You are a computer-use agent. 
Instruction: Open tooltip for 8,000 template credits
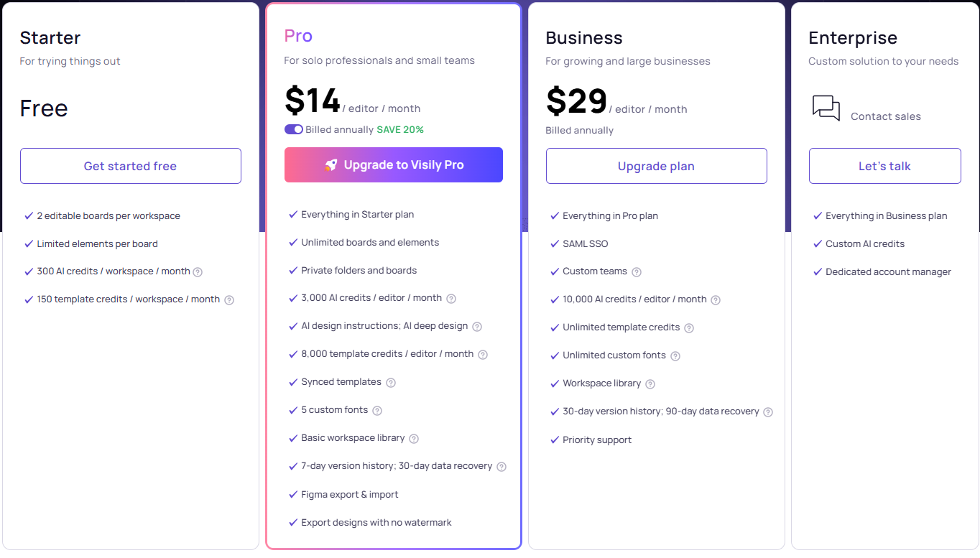coord(482,354)
